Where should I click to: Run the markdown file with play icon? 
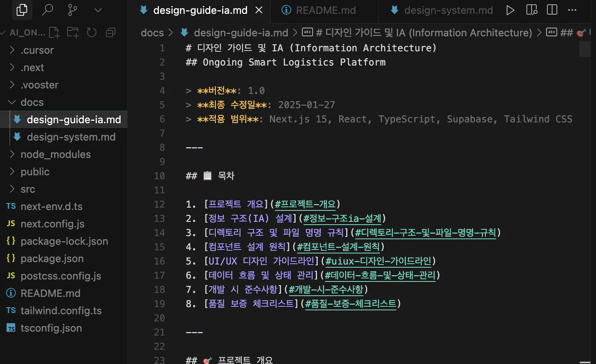click(510, 10)
